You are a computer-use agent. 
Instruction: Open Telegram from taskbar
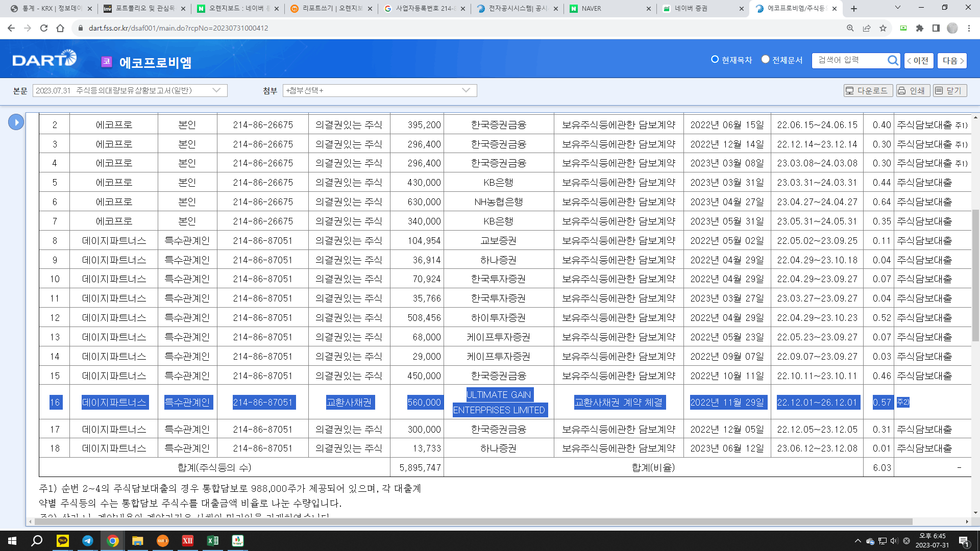coord(88,541)
